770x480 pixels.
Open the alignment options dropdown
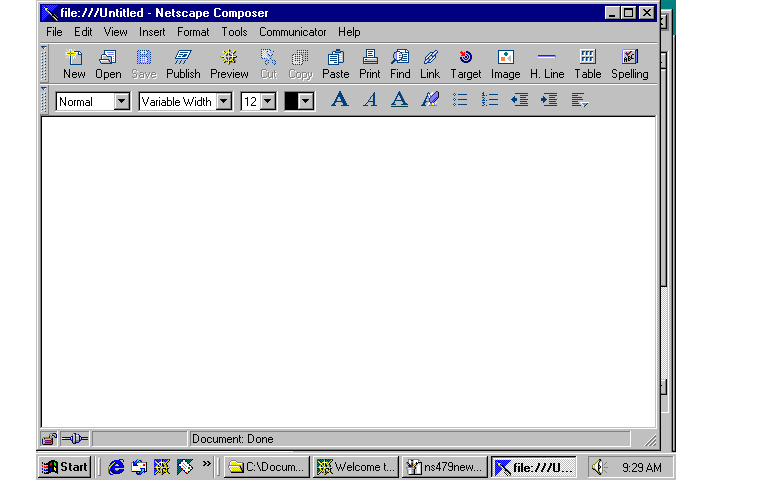tap(579, 100)
